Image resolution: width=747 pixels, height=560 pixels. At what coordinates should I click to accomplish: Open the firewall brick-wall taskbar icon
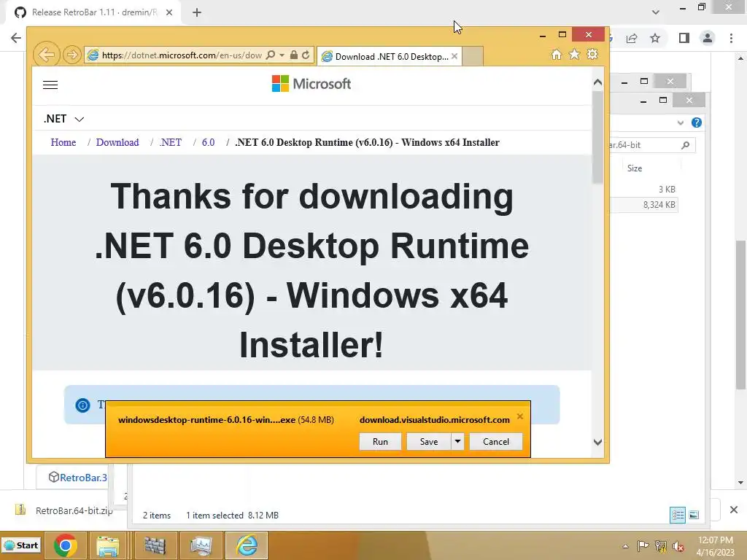[x=155, y=545]
